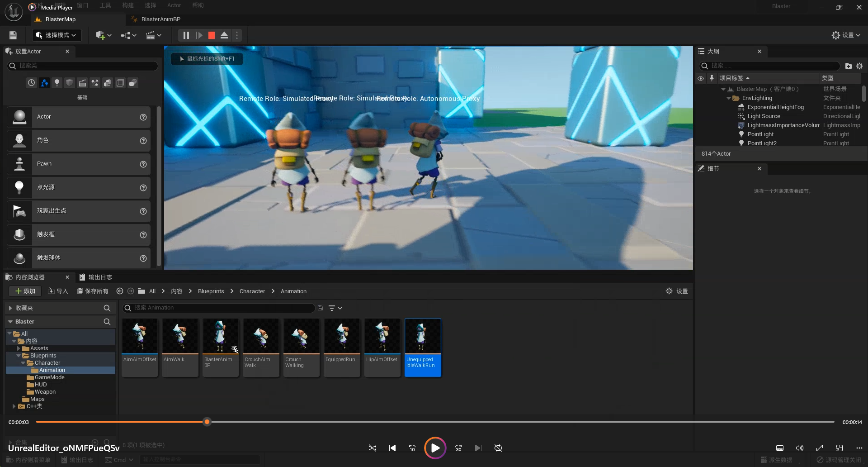Image resolution: width=868 pixels, height=467 pixels.
Task: Open the Blueprints toolbar dropdown
Action: [129, 35]
